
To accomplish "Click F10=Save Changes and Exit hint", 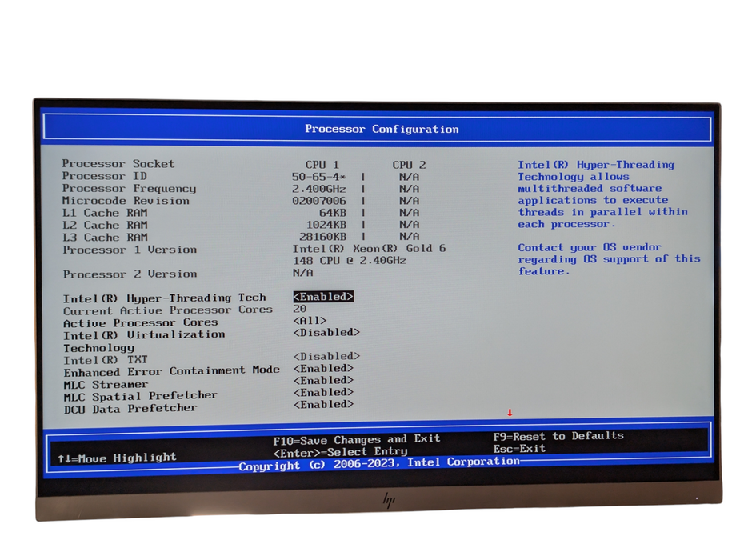I will 356,439.
